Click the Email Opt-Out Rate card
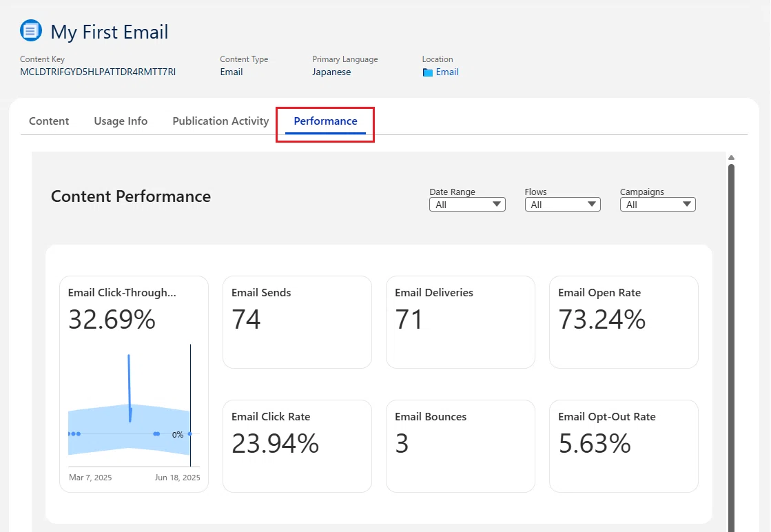 pyautogui.click(x=624, y=446)
